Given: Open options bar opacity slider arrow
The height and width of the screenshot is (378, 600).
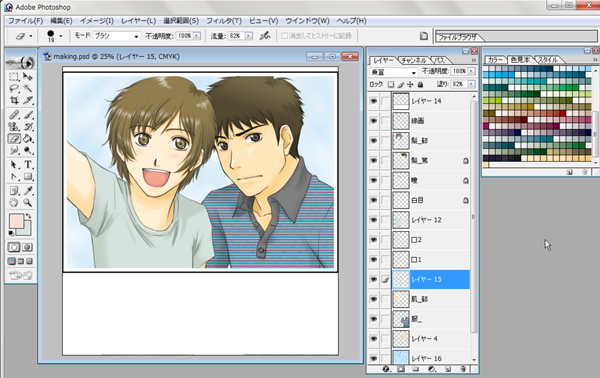Looking at the screenshot, I should point(197,36).
